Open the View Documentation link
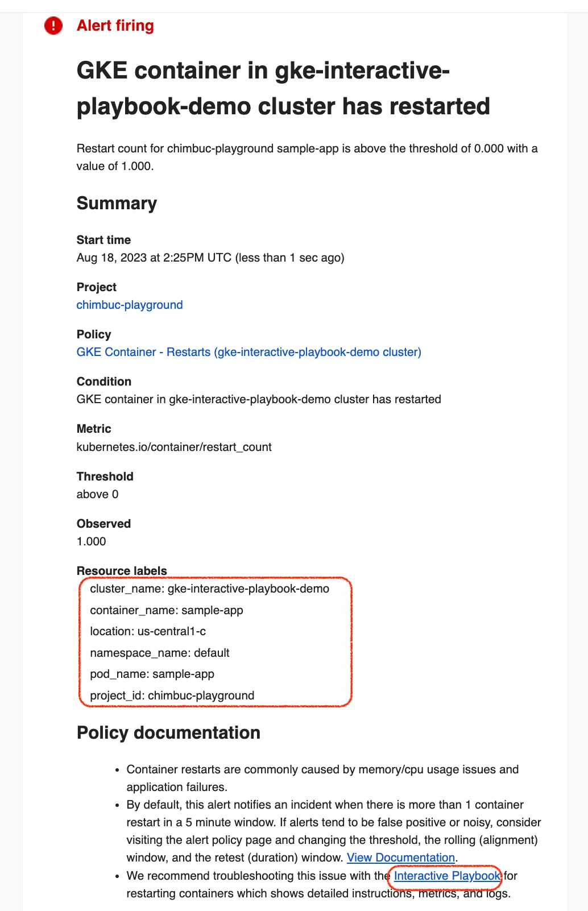Viewport: 588px width, 911px height. coord(401,858)
